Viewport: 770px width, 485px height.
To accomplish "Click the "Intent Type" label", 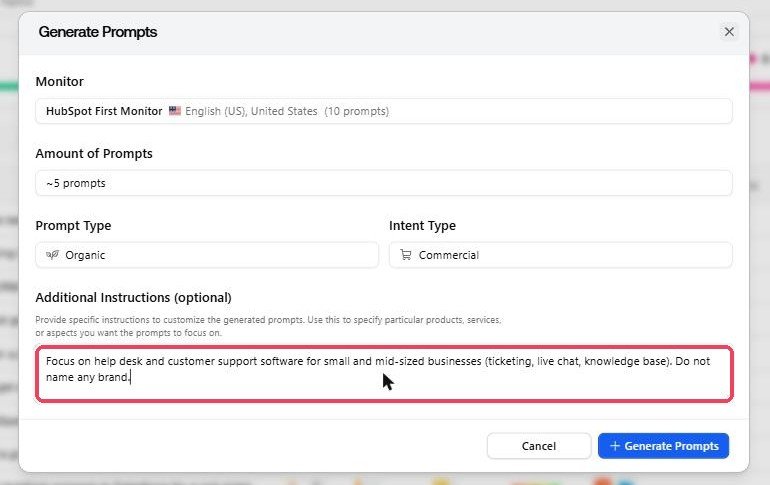I will coord(422,226).
